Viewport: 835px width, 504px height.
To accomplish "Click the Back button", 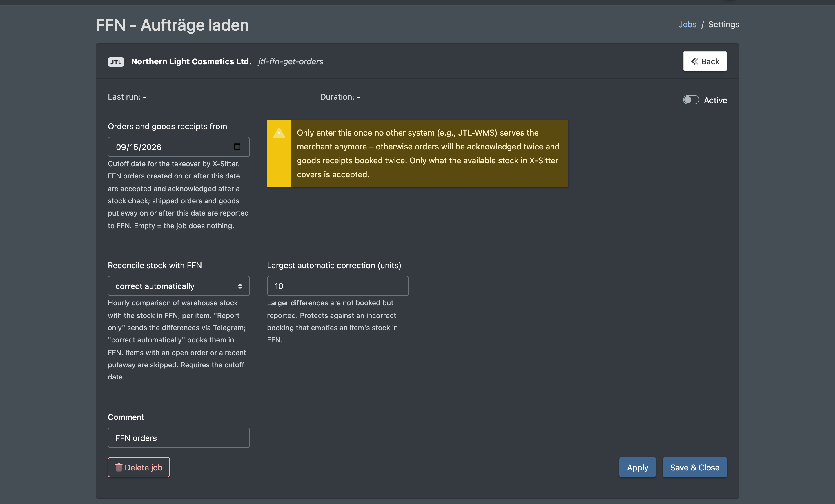I will point(705,61).
